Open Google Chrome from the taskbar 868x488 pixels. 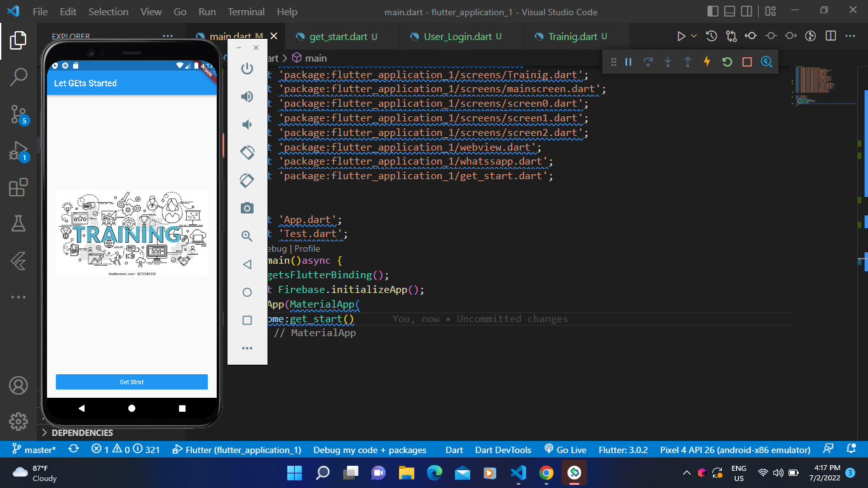[546, 473]
